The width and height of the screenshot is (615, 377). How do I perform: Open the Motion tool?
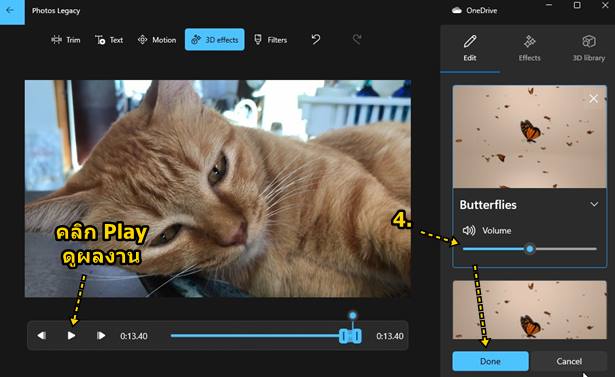156,40
